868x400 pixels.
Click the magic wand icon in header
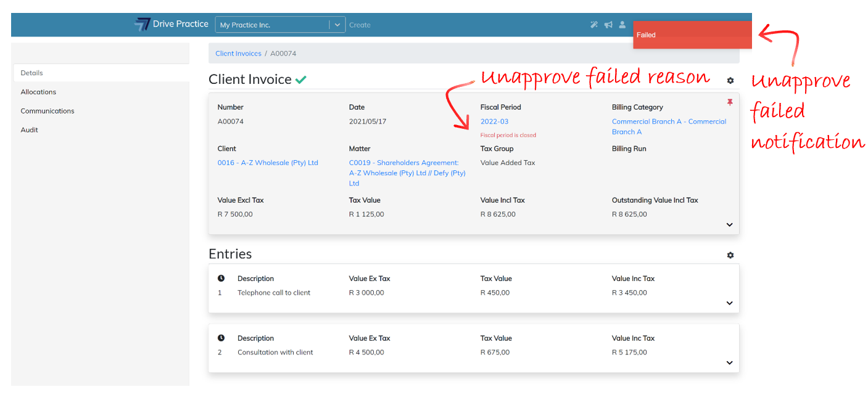click(x=593, y=25)
